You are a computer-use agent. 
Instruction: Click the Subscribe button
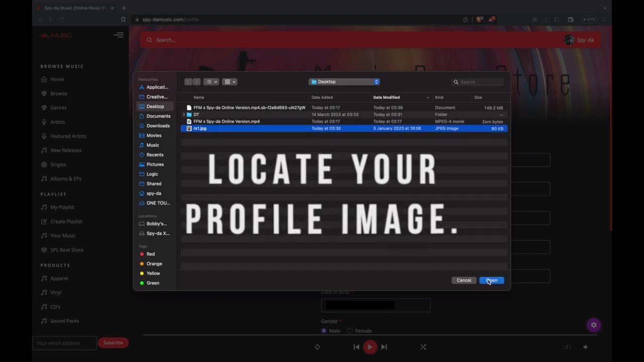point(113,343)
